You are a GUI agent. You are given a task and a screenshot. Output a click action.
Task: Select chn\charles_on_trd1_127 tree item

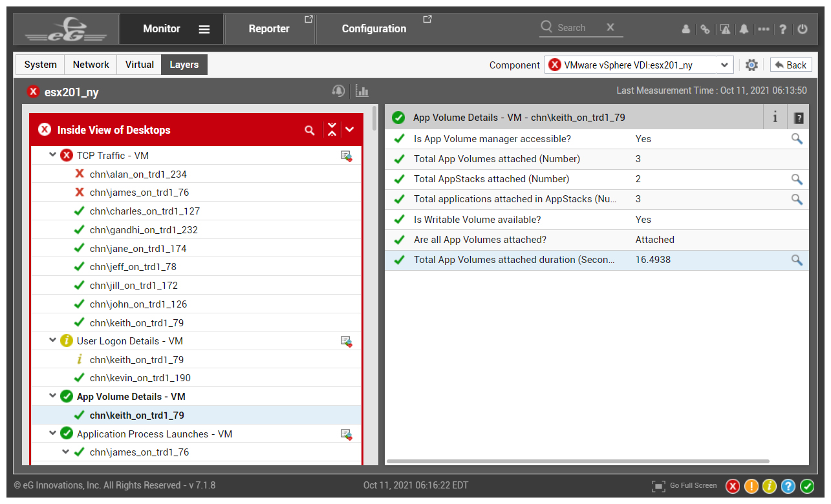click(x=145, y=211)
